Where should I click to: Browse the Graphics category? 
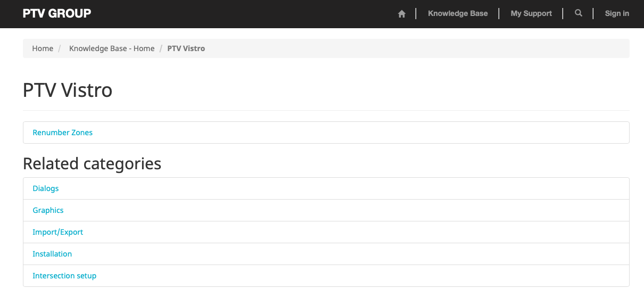(x=48, y=210)
